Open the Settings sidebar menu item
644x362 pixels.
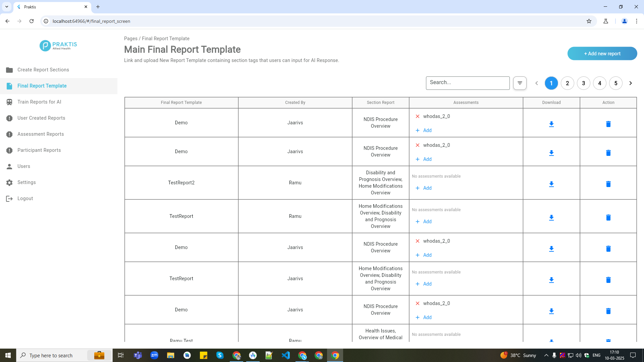click(x=26, y=182)
